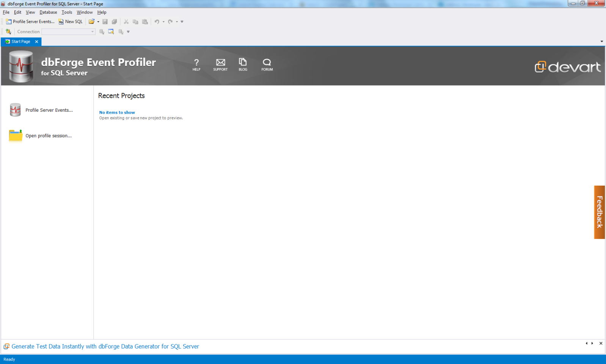Image resolution: width=606 pixels, height=364 pixels.
Task: Click the Redo arrow icon
Action: [x=170, y=22]
